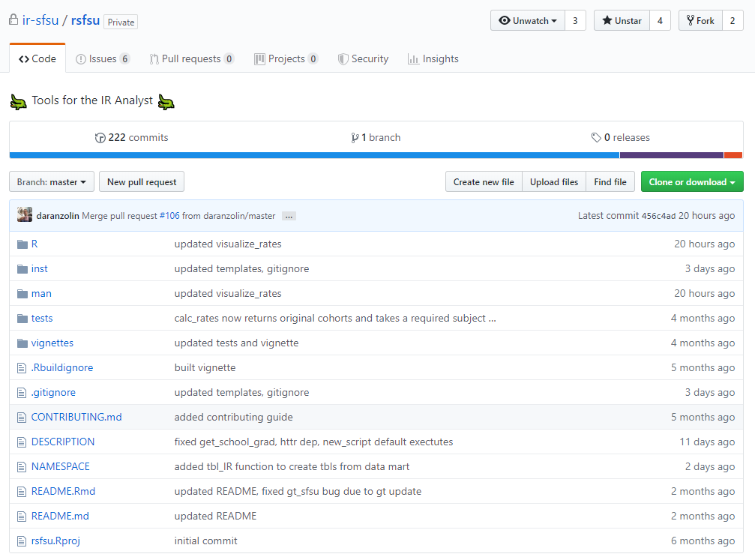
Task: Switch to the Code tab
Action: point(37,58)
